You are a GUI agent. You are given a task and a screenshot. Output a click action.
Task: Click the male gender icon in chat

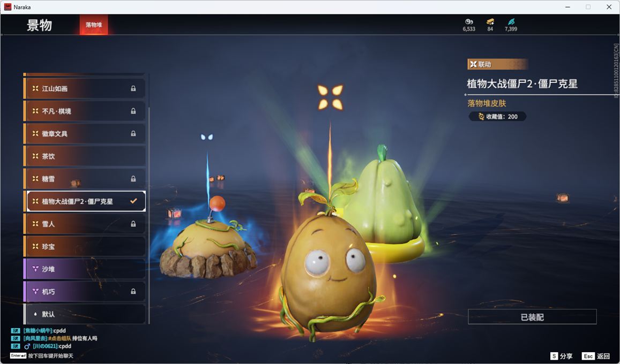[27, 346]
